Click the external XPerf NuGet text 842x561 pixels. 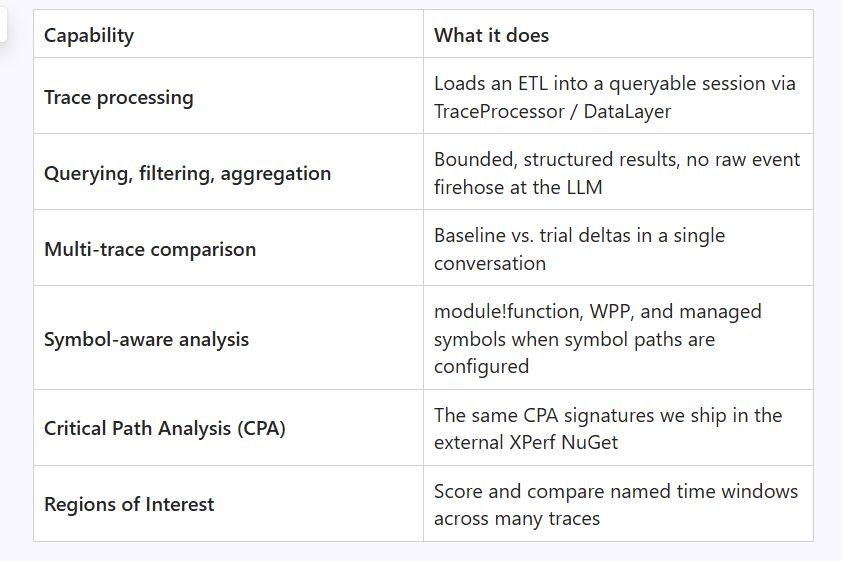point(526,442)
